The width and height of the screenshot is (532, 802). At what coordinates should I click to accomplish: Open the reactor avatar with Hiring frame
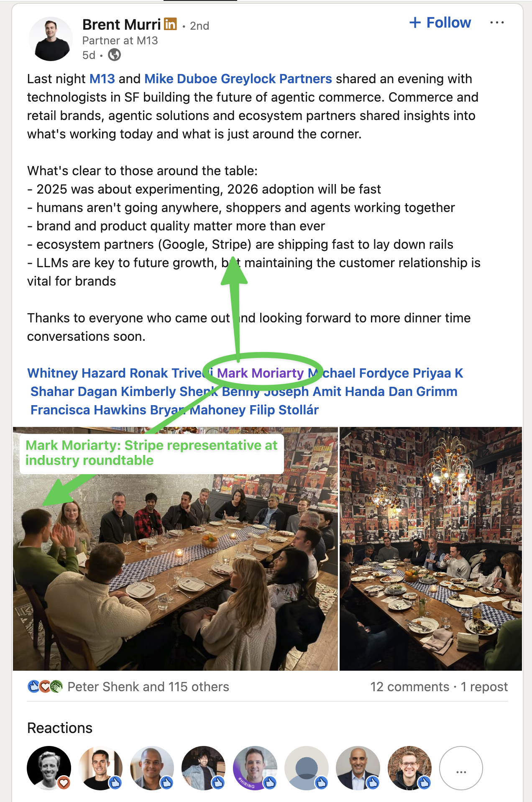click(x=255, y=768)
